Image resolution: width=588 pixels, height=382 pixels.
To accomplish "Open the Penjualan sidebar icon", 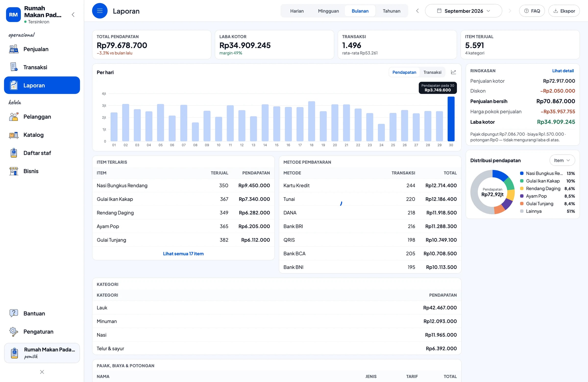I will point(14,49).
